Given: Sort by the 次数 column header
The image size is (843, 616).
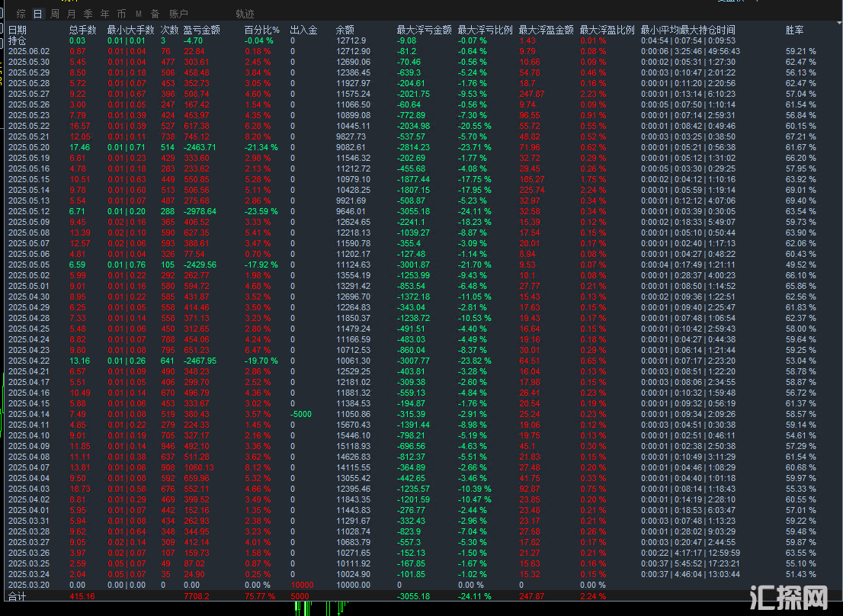Looking at the screenshot, I should point(169,30).
